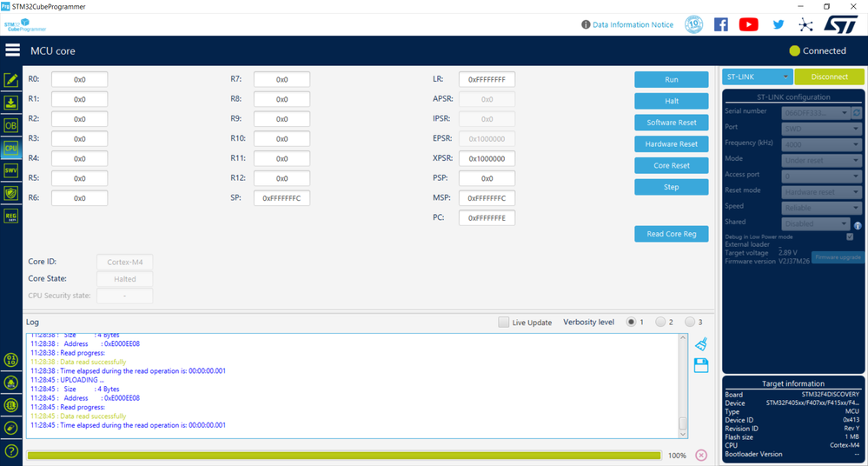Open the Facebook icon
The image size is (868, 466).
tap(721, 24)
